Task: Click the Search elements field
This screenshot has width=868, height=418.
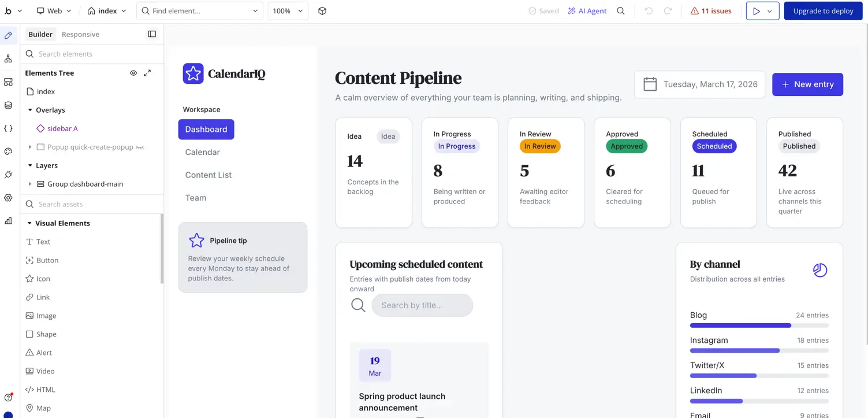Action: [92, 54]
